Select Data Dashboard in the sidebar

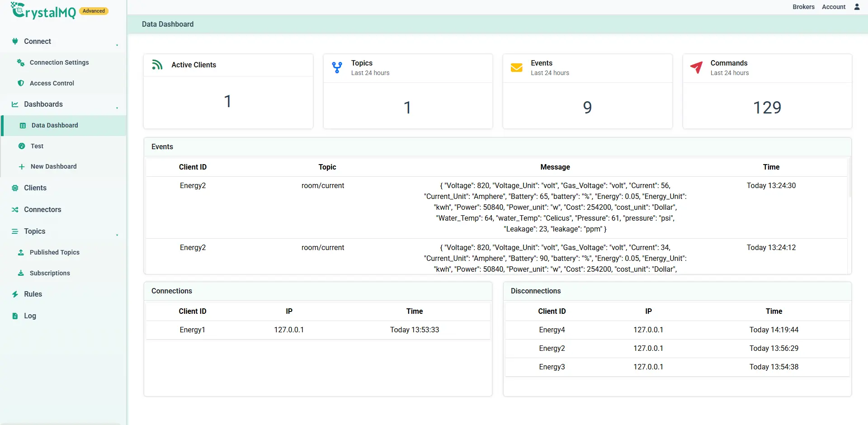coord(64,125)
